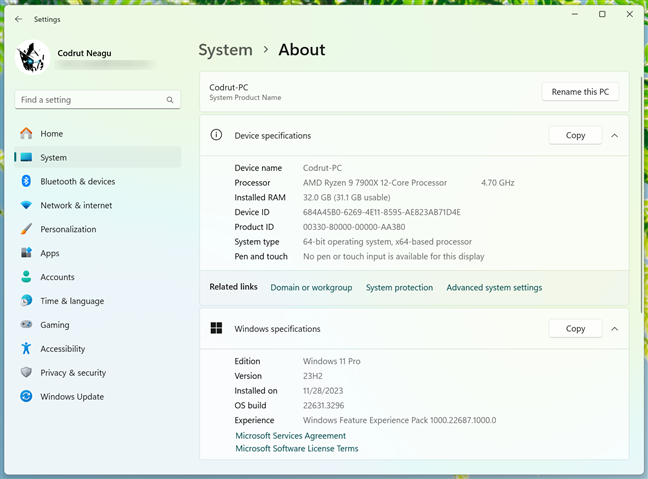
Task: Collapse the Device specifications section
Action: click(615, 136)
